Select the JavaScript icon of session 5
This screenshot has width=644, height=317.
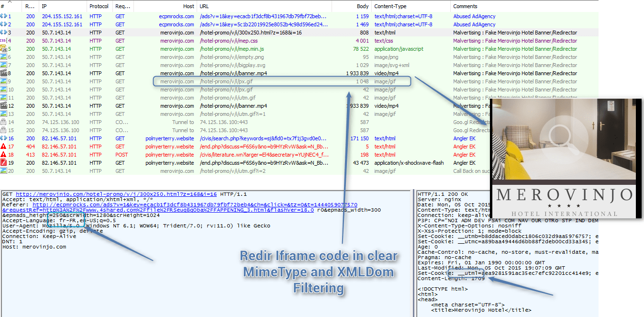pyautogui.click(x=3, y=49)
